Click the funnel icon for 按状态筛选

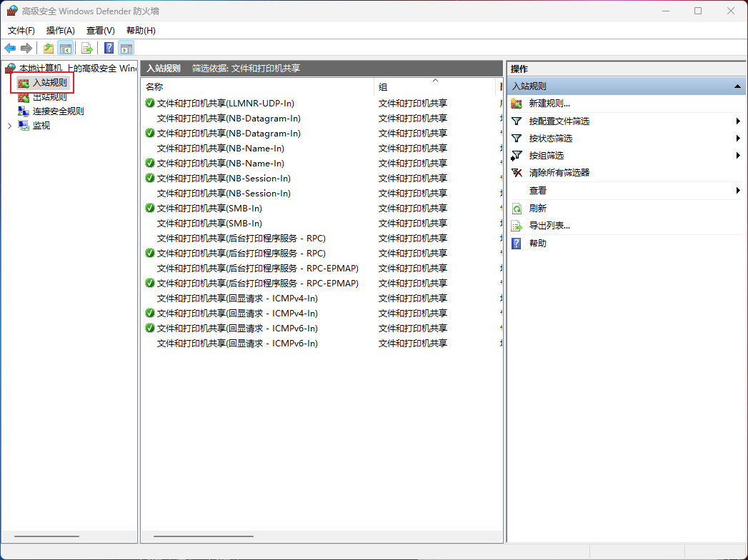point(517,139)
